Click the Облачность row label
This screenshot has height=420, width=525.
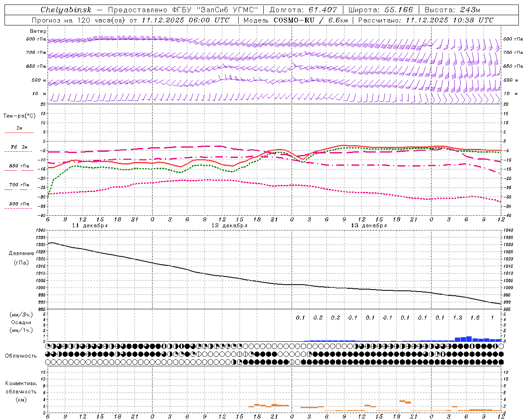21,356
